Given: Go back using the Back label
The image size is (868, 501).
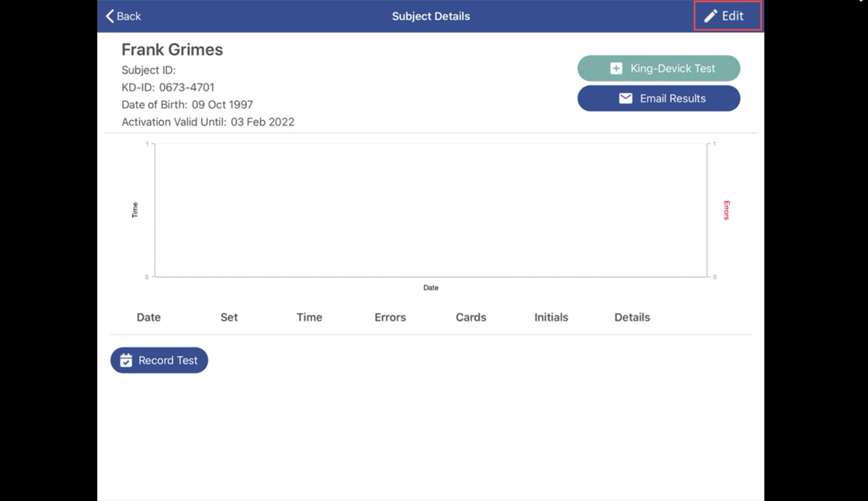Looking at the screenshot, I should click(129, 16).
